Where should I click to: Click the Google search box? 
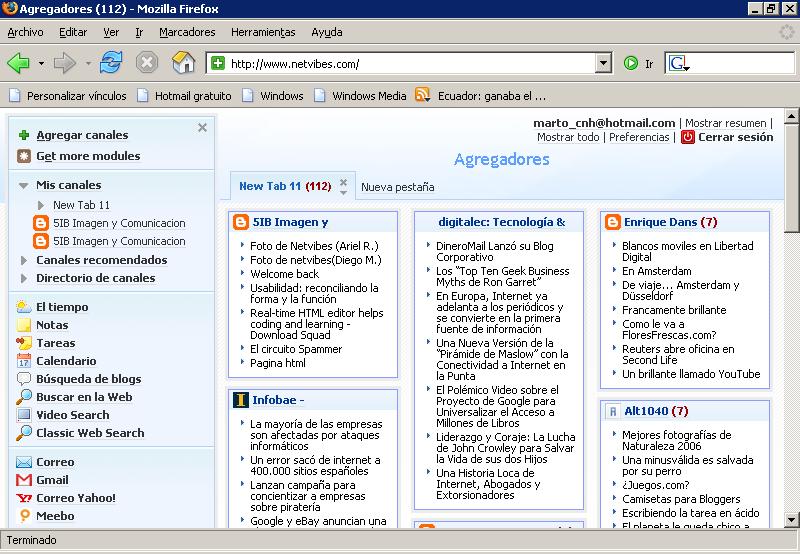(x=743, y=63)
